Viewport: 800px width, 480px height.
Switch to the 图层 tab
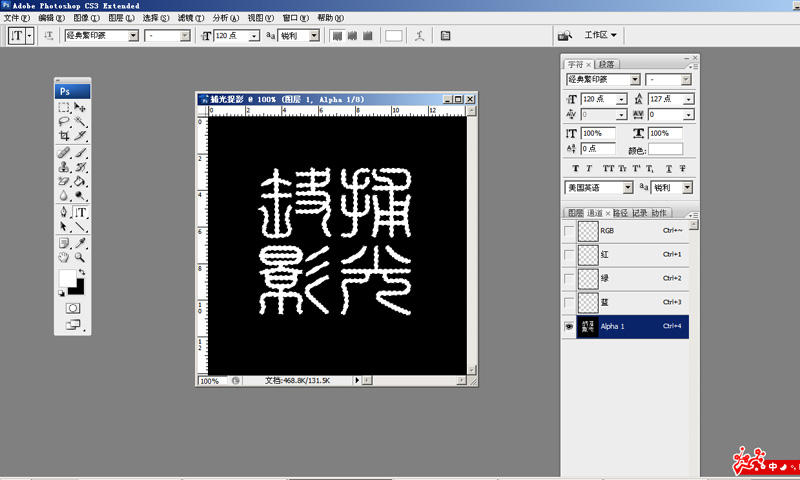pos(575,213)
